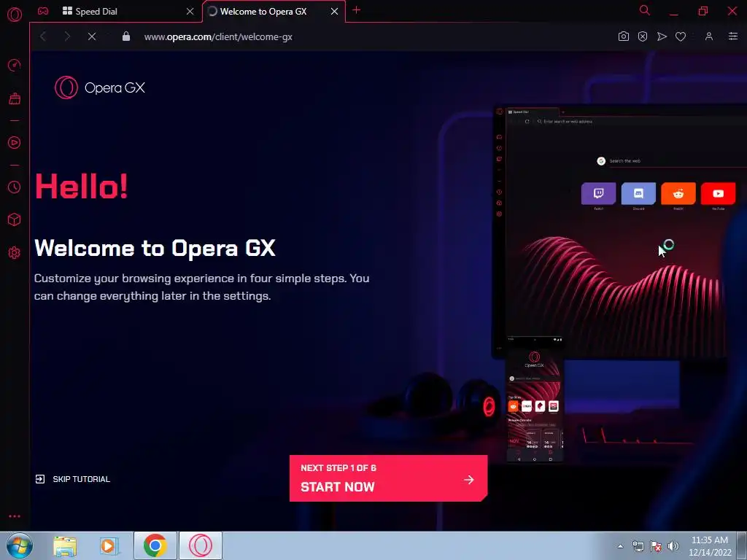Click the Back navigation arrow
The width and height of the screenshot is (747, 560).
(43, 36)
